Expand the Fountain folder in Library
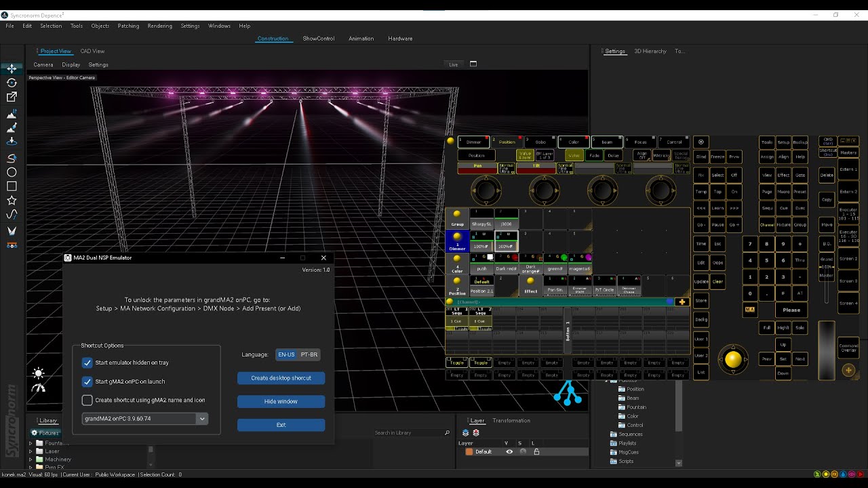This screenshot has width=868, height=488. (31, 443)
